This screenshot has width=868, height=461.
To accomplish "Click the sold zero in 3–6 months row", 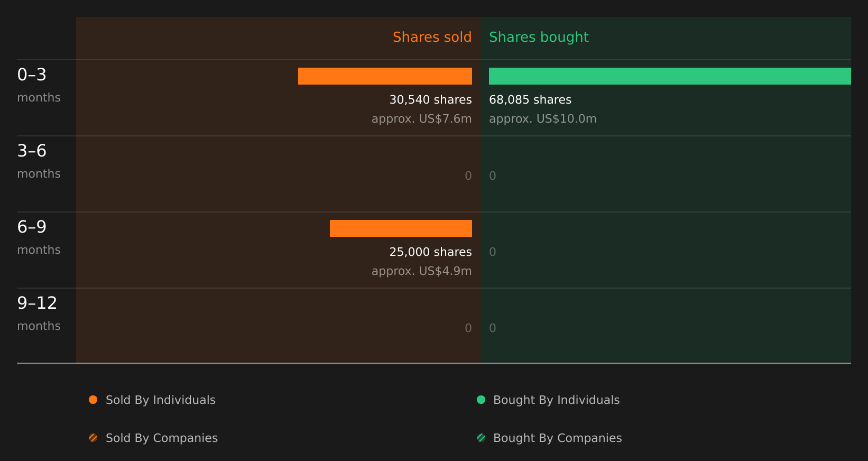I will point(468,176).
